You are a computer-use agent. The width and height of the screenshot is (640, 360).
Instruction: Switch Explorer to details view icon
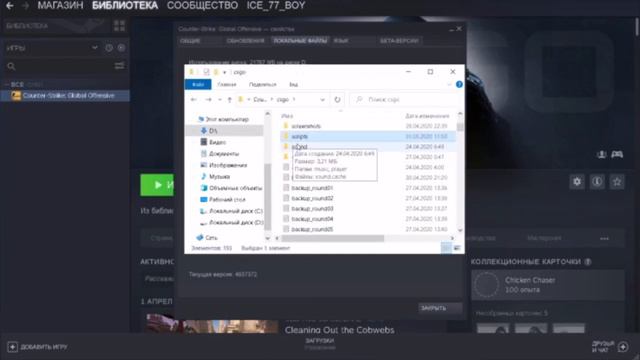pos(446,248)
